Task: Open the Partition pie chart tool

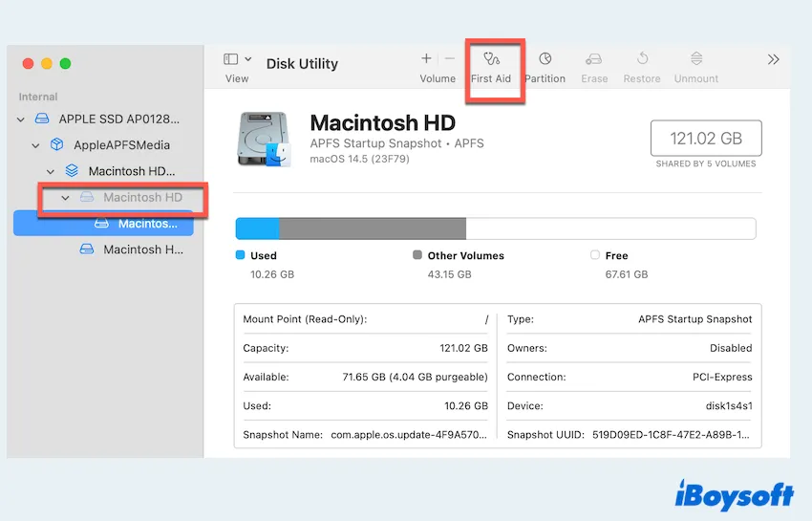Action: click(545, 58)
